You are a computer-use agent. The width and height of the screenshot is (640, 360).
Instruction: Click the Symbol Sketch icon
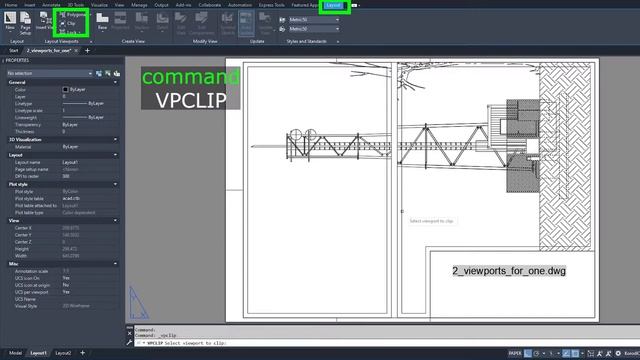[227, 18]
